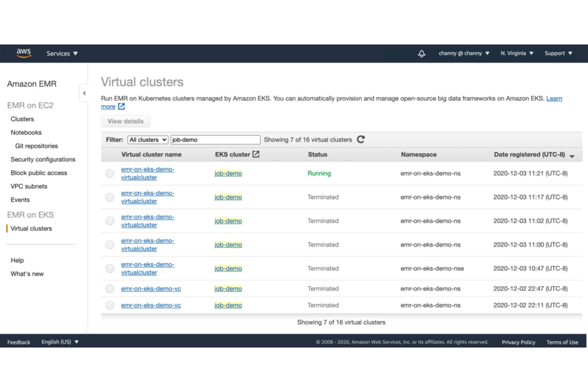Open Block public access in sidebar
Screen dimensions: 588x392
(x=39, y=173)
